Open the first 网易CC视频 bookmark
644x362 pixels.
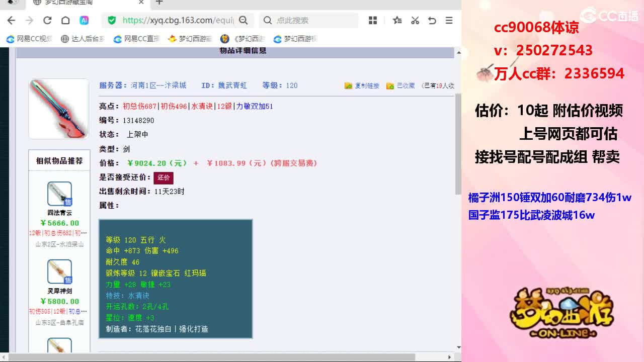(29, 39)
